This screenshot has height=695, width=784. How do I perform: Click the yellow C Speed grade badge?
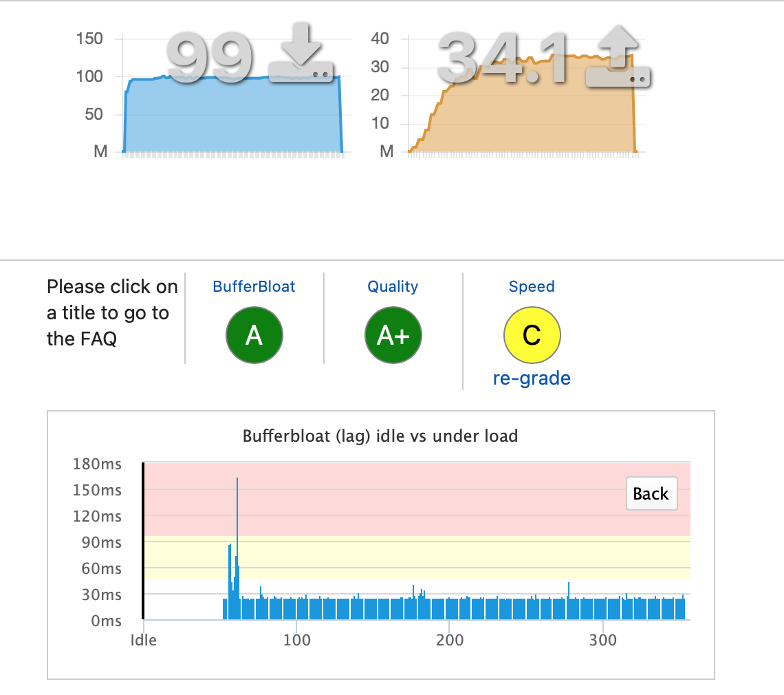[x=532, y=335]
